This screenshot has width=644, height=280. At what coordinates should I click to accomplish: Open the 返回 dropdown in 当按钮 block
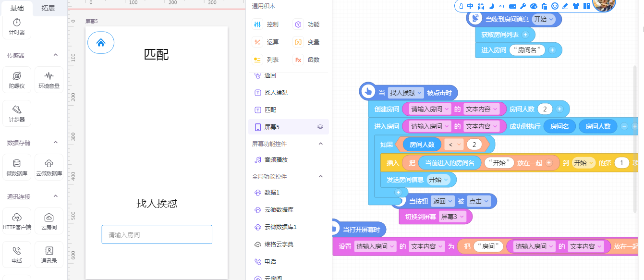click(442, 201)
